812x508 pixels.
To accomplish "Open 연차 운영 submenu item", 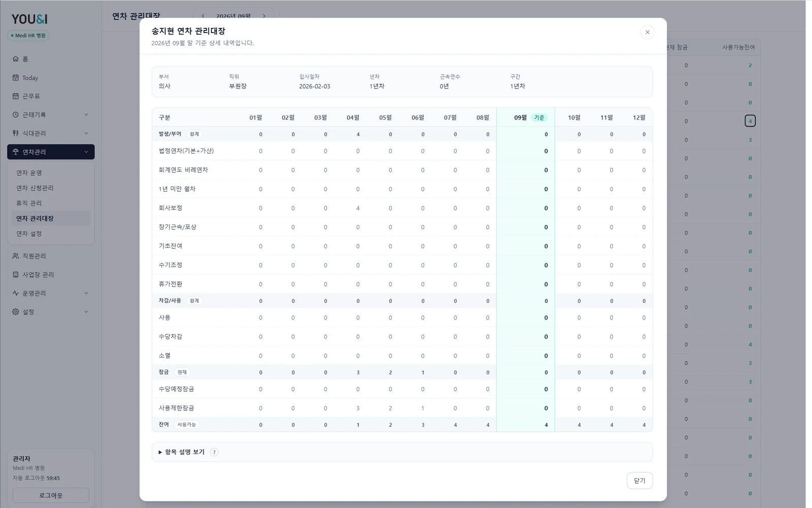I will (x=51, y=173).
